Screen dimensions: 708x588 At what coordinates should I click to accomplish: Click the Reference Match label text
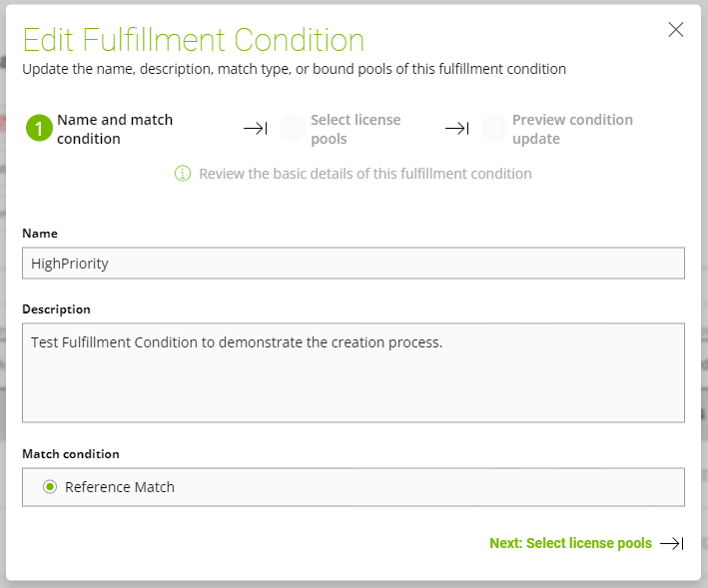(x=120, y=487)
